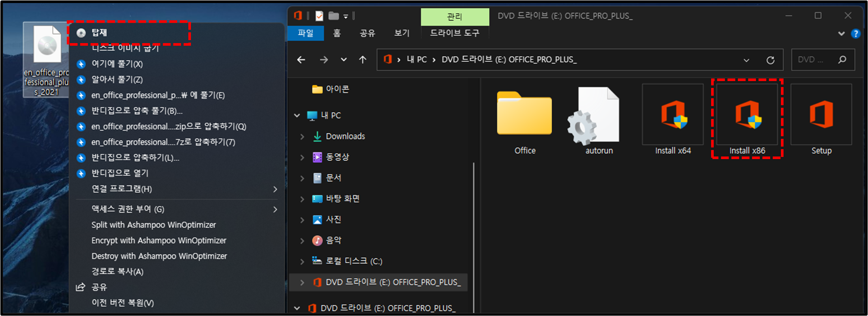Image resolution: width=868 pixels, height=316 pixels.
Task: Click DVD 드라이브 (E:) breadcrumb segment
Action: [x=509, y=59]
